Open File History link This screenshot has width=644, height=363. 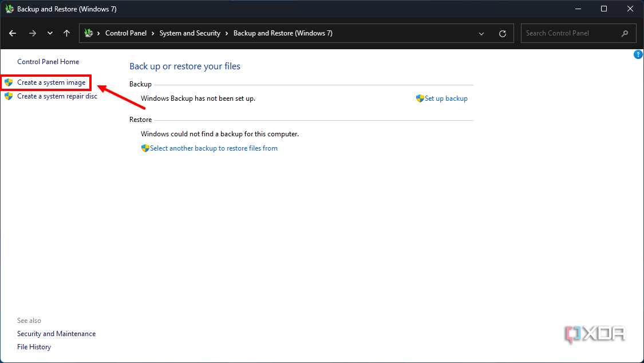click(x=34, y=347)
